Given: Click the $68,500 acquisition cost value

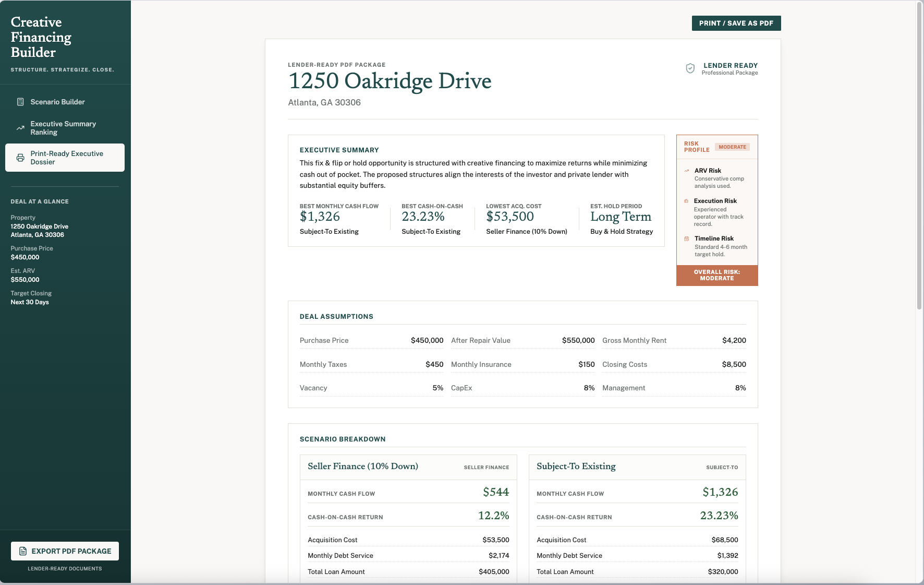Looking at the screenshot, I should pos(725,540).
